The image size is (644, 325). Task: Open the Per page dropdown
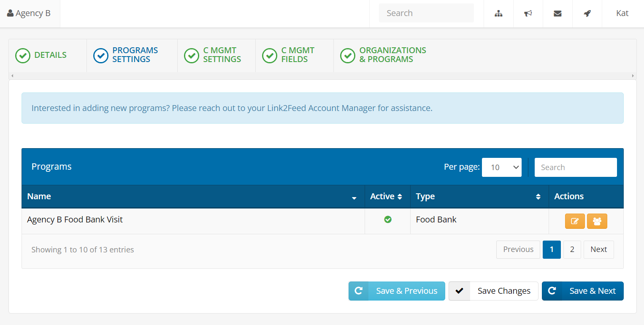[502, 168]
